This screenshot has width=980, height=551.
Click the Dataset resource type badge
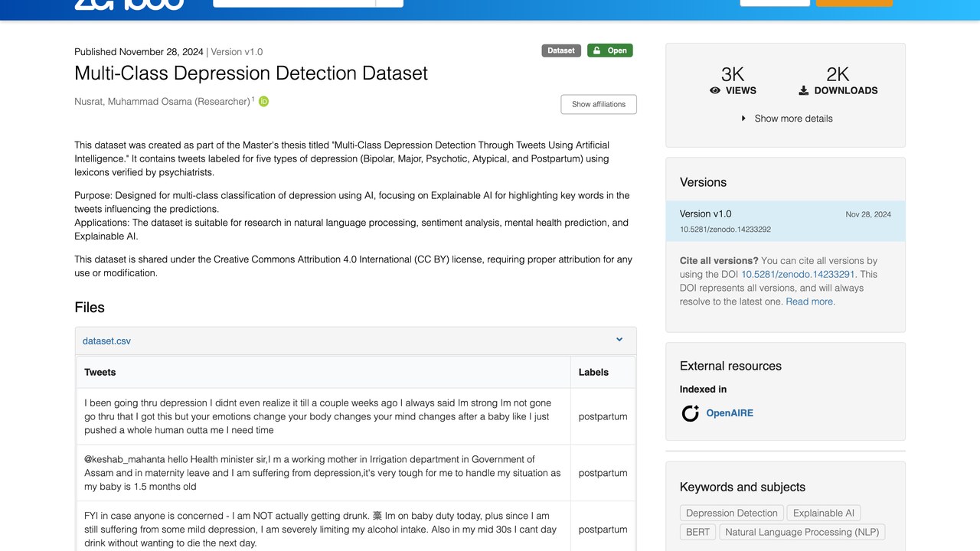tap(561, 51)
